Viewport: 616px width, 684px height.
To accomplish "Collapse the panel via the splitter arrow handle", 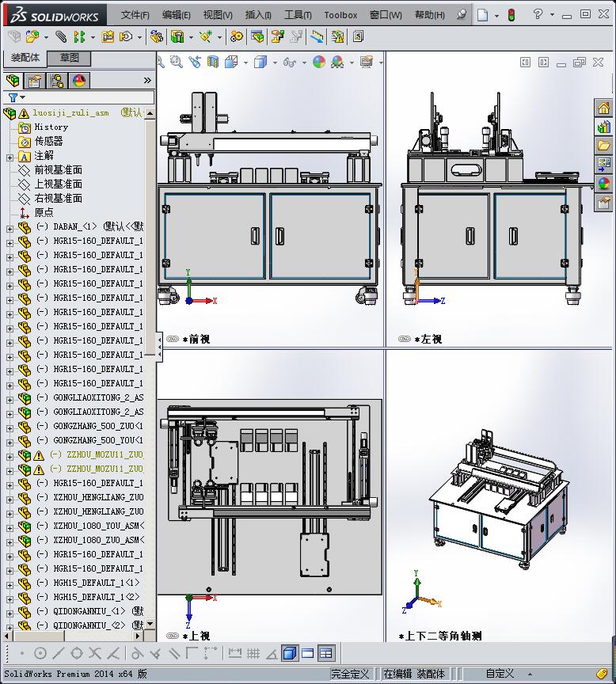I will tap(160, 348).
